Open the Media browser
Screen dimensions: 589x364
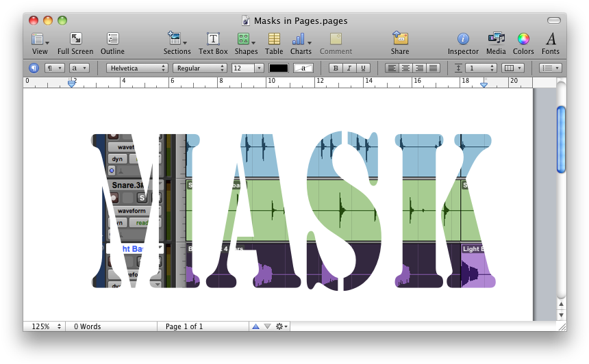(496, 44)
